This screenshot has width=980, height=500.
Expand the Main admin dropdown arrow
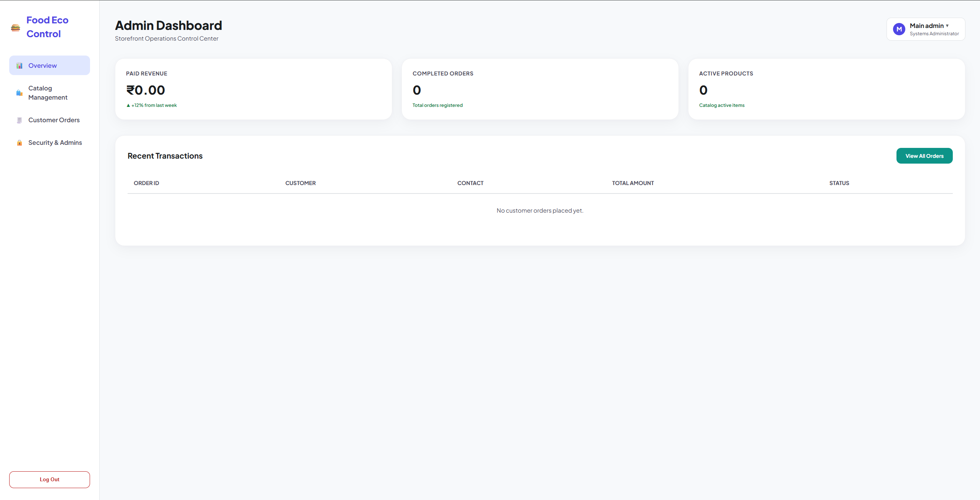pos(947,26)
